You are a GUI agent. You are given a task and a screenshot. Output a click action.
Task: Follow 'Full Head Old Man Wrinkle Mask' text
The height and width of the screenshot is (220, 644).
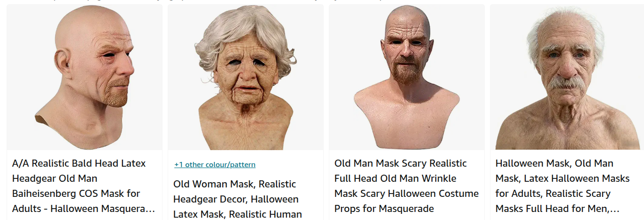395,178
